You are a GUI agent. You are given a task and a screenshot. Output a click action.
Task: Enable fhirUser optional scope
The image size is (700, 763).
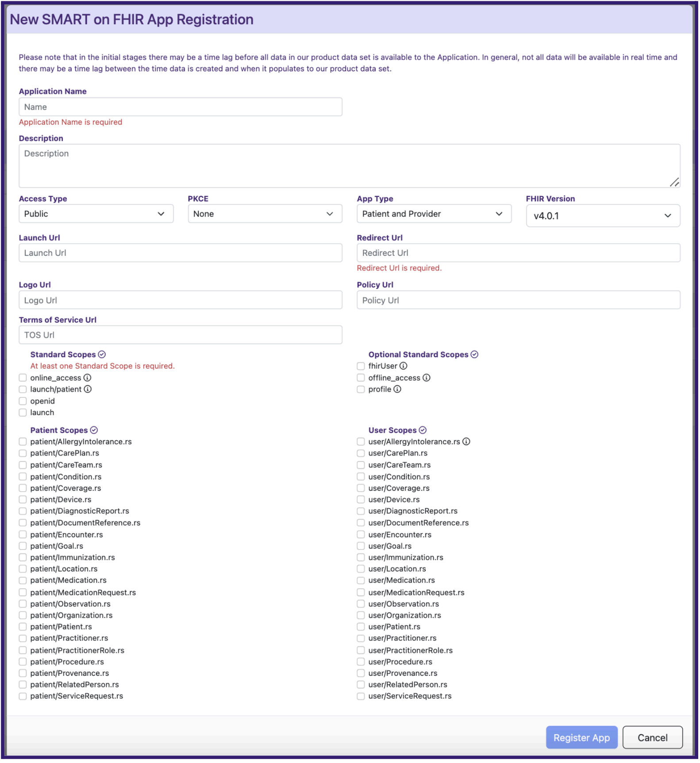pos(361,366)
